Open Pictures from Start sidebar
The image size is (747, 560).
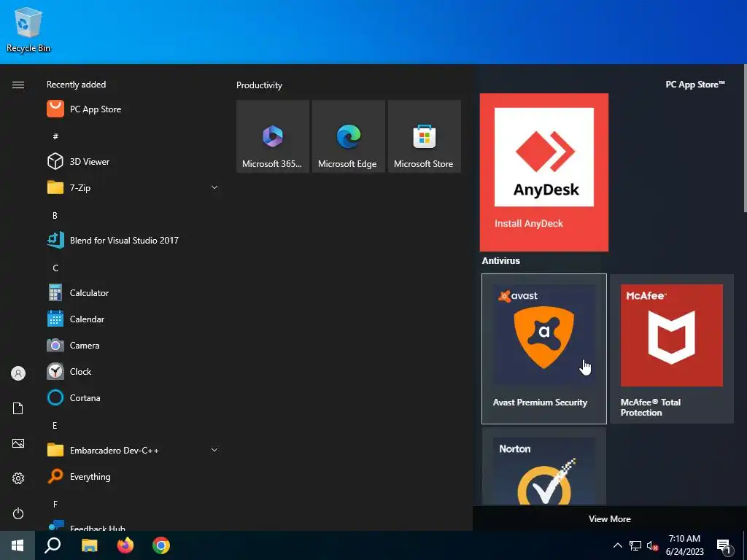[x=18, y=443]
